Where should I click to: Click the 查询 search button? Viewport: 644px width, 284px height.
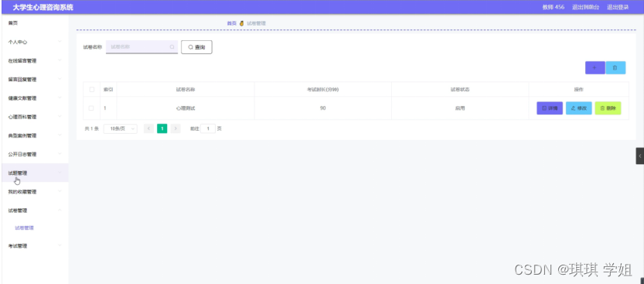[196, 47]
